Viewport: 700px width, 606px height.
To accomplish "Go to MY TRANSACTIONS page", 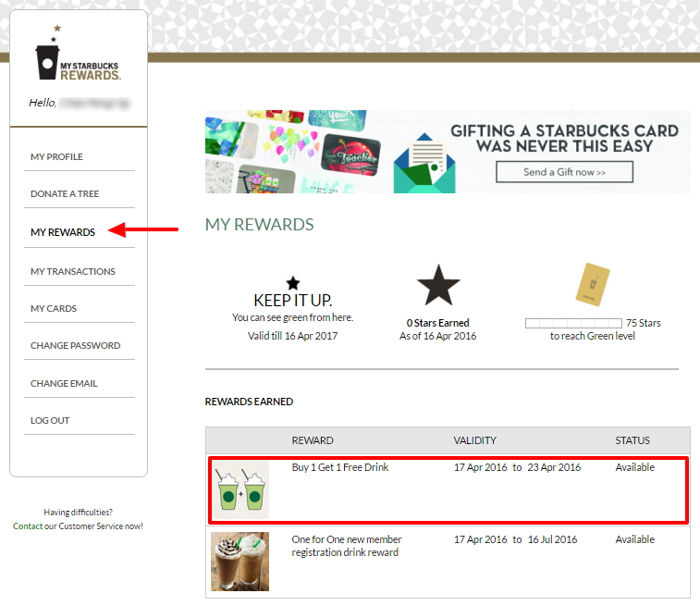I will pyautogui.click(x=73, y=271).
